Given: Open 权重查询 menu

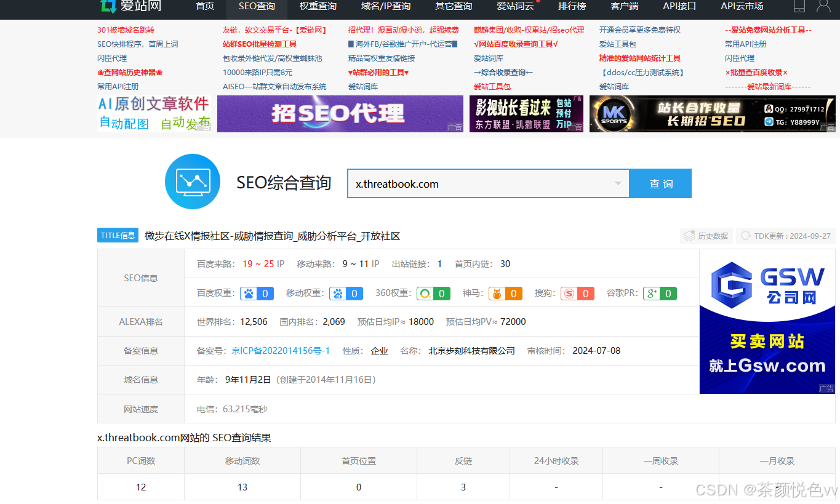Looking at the screenshot, I should click(x=318, y=6).
